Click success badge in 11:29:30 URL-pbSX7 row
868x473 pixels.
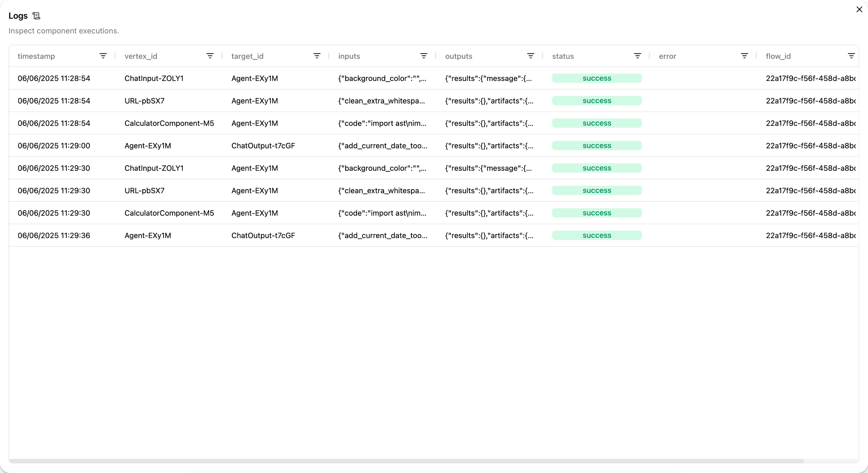pyautogui.click(x=596, y=191)
